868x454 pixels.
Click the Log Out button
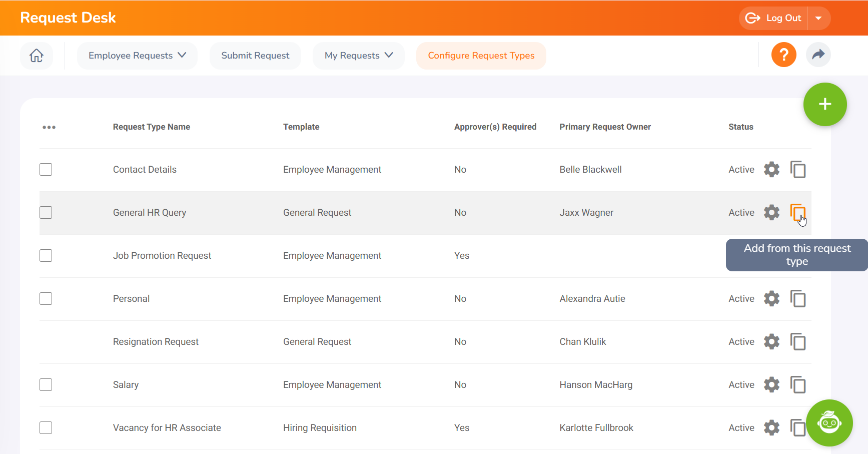[x=774, y=19]
